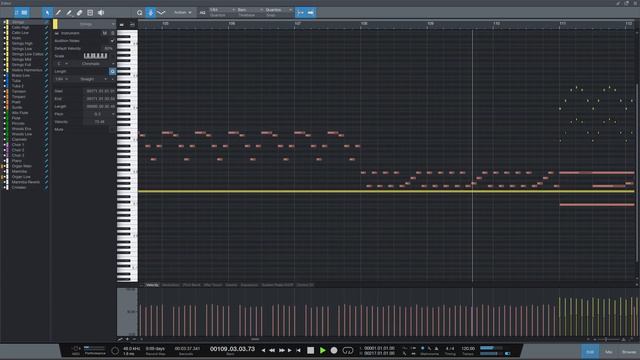Click the AQ auto-quantize button

coord(202,13)
